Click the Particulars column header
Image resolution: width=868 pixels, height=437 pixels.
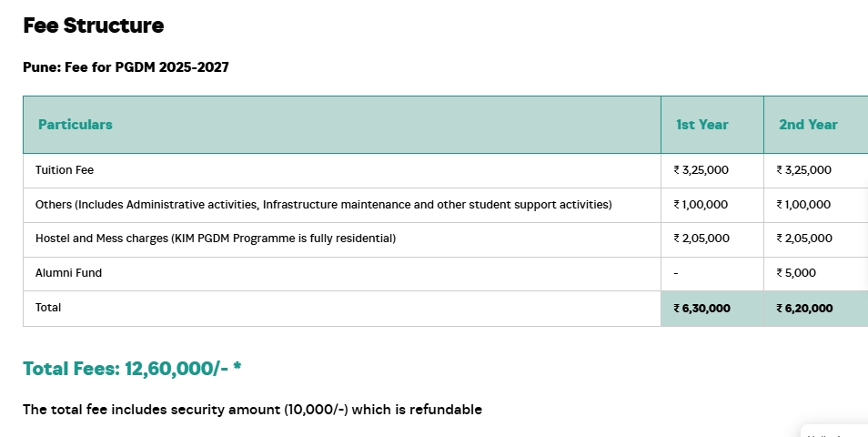pyautogui.click(x=76, y=125)
